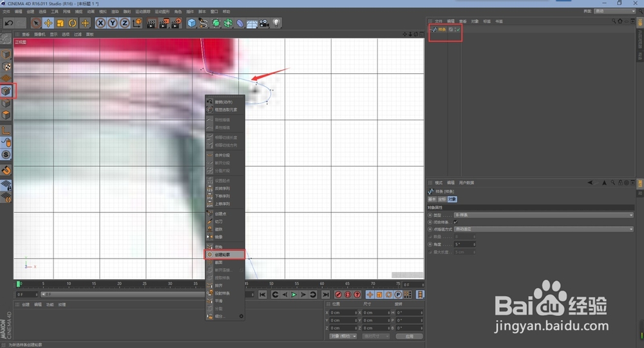Click the floor environment icon

[x=252, y=23]
